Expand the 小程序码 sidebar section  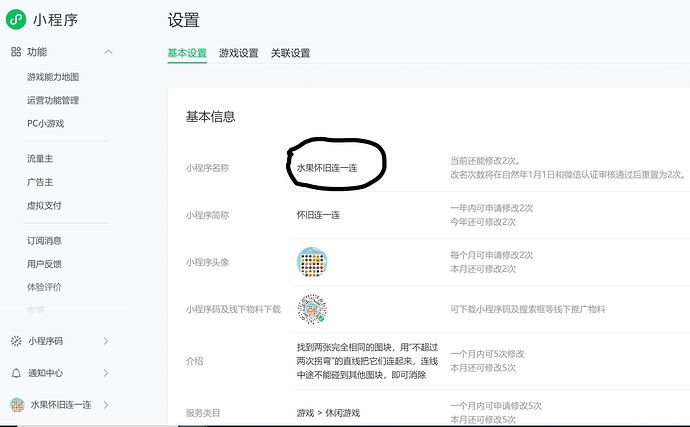click(106, 340)
